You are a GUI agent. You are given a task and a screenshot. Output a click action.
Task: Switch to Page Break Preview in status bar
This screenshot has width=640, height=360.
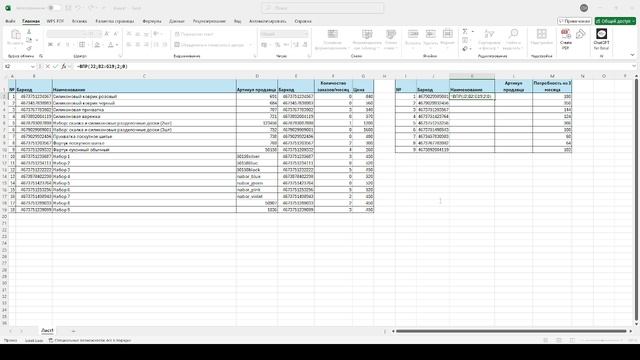click(572, 340)
